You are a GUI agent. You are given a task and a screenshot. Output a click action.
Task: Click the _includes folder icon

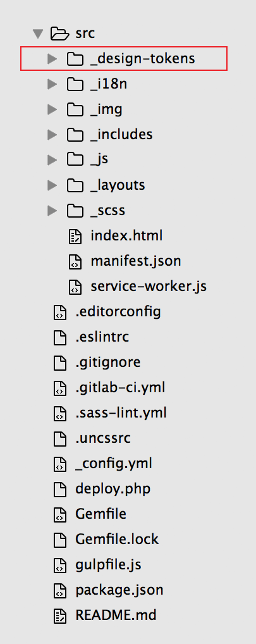75,135
